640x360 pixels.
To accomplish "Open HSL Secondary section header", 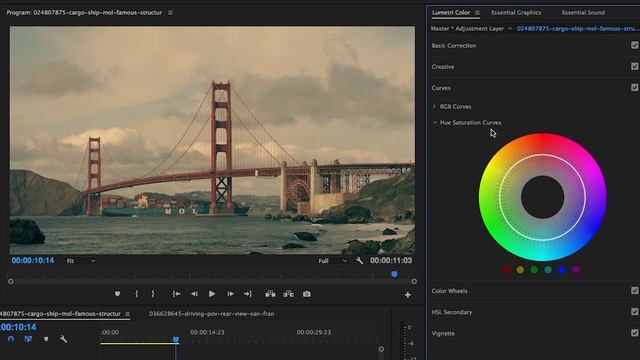I will (x=452, y=312).
